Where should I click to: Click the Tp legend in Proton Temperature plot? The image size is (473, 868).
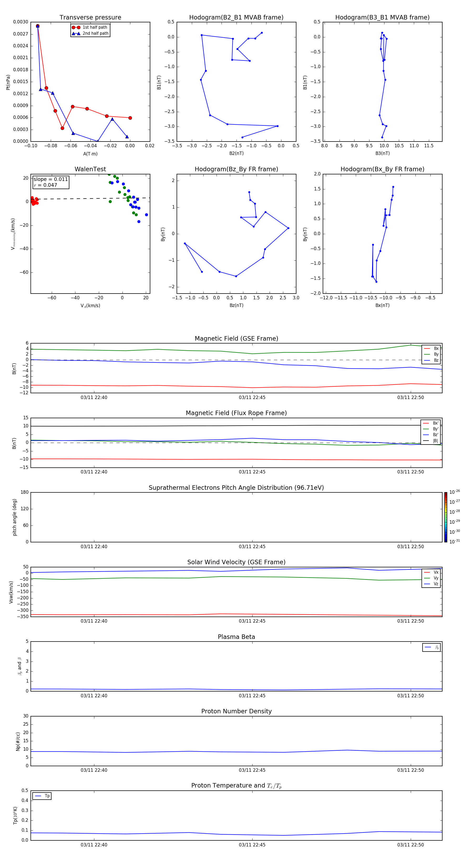coord(42,796)
